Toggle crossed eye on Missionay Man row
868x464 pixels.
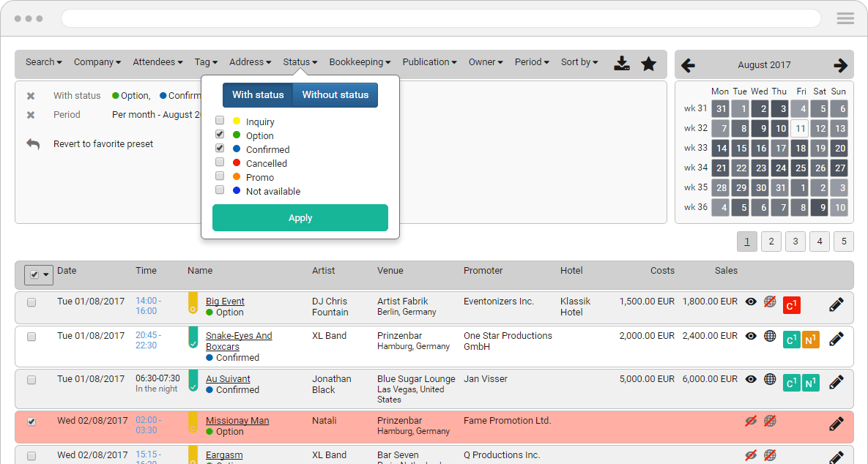[751, 422]
